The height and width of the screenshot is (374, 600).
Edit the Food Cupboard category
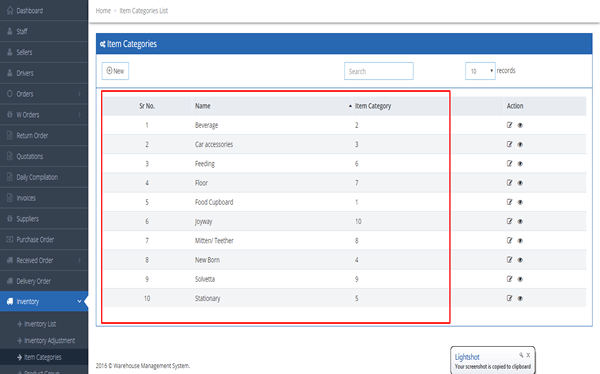pos(509,202)
